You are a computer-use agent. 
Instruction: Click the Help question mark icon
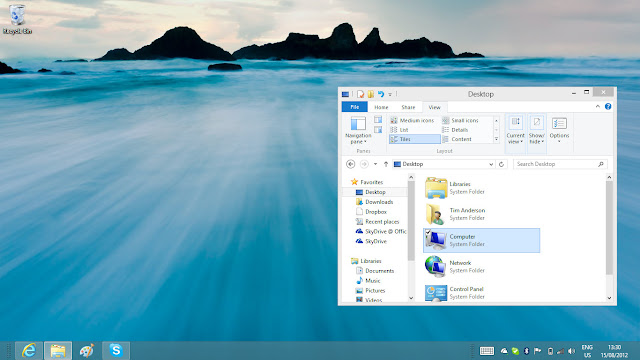click(608, 107)
